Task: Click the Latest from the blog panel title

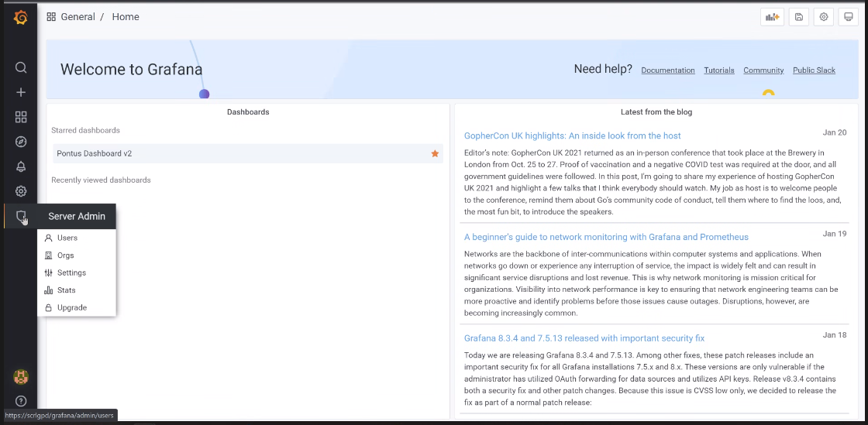Action: [656, 112]
